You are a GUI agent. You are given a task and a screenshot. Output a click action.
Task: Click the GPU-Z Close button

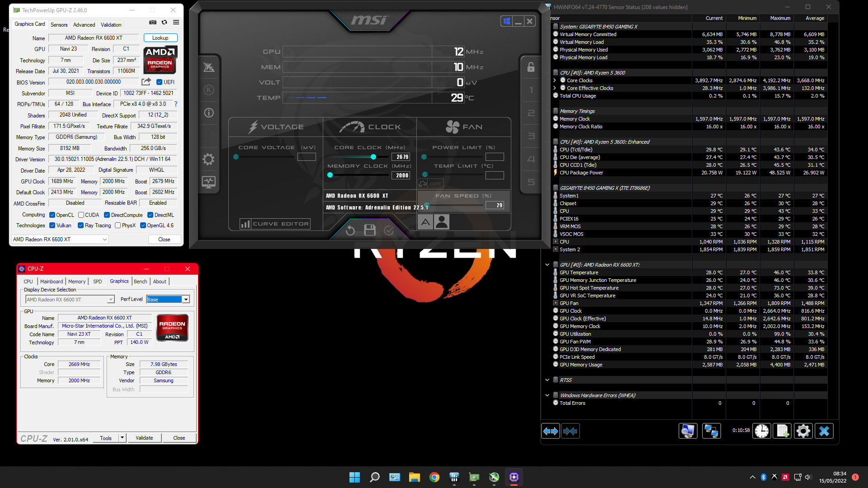pos(164,239)
